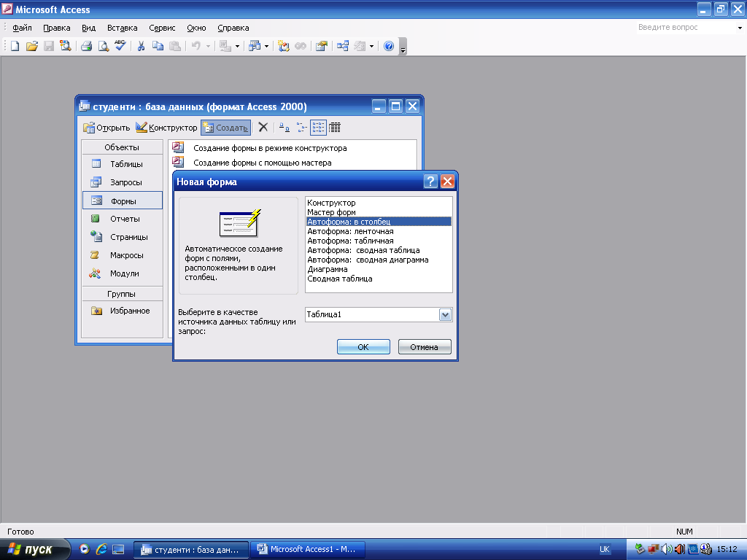The height and width of the screenshot is (560, 747).
Task: Click Открыть in the database window
Action: pos(107,127)
